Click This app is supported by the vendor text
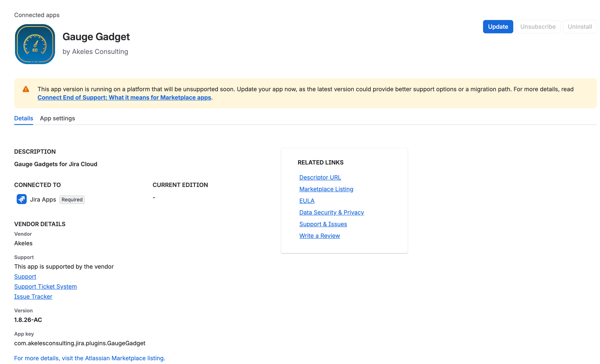This screenshot has height=364, width=600. click(64, 267)
